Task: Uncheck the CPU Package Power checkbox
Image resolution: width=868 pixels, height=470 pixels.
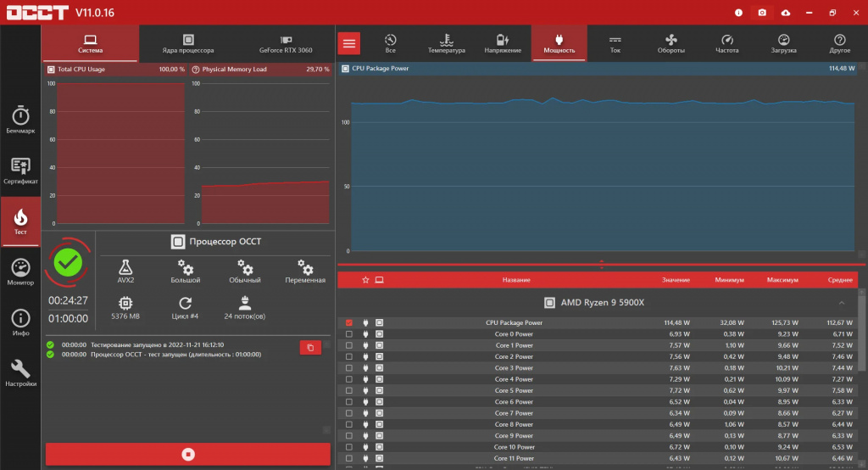Action: click(348, 322)
